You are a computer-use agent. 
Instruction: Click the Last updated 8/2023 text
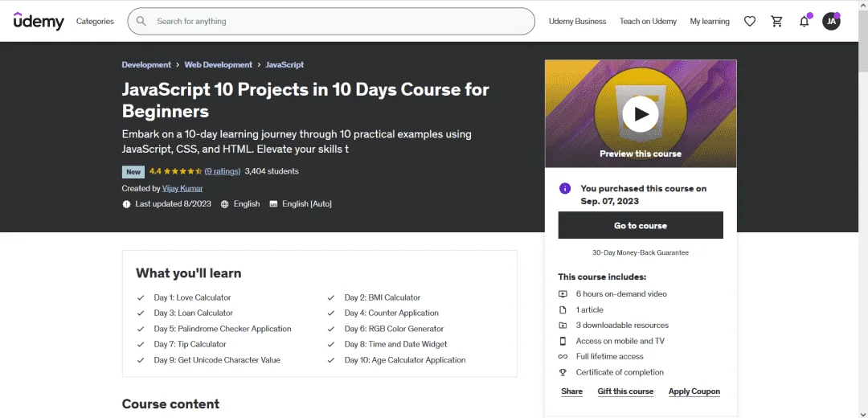pyautogui.click(x=174, y=203)
